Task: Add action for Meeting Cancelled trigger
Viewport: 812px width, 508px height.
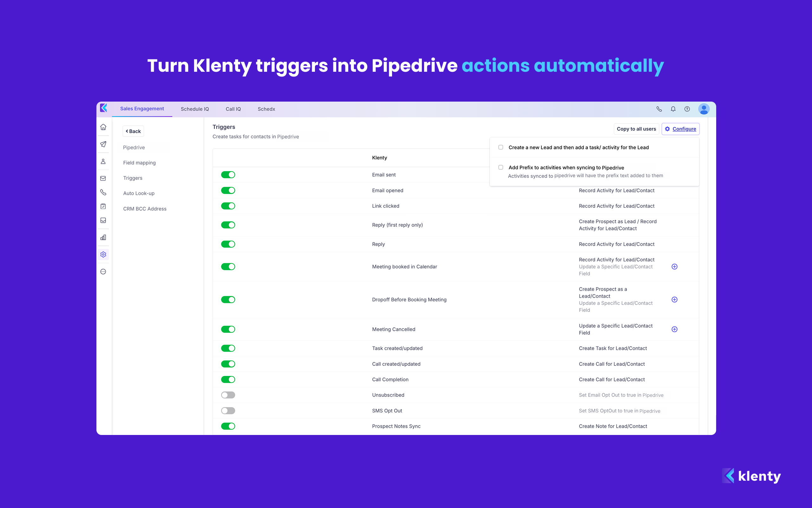Action: click(674, 329)
